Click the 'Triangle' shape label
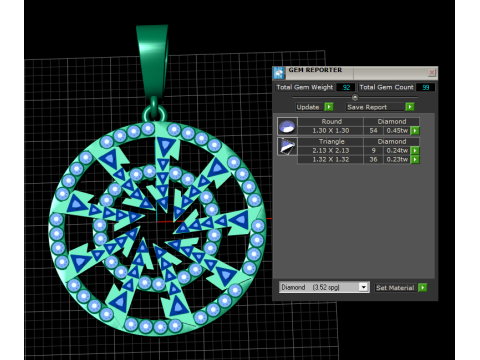The height and width of the screenshot is (360, 480). [x=331, y=142]
